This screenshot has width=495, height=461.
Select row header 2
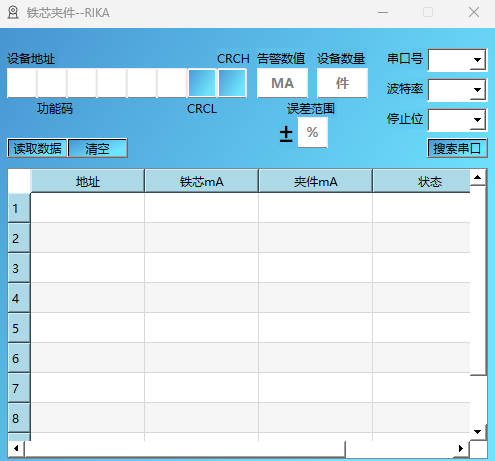pyautogui.click(x=19, y=238)
